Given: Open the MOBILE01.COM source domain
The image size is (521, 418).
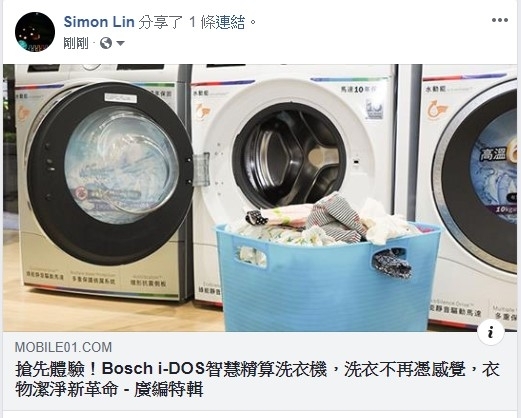Looking at the screenshot, I should pos(63,347).
